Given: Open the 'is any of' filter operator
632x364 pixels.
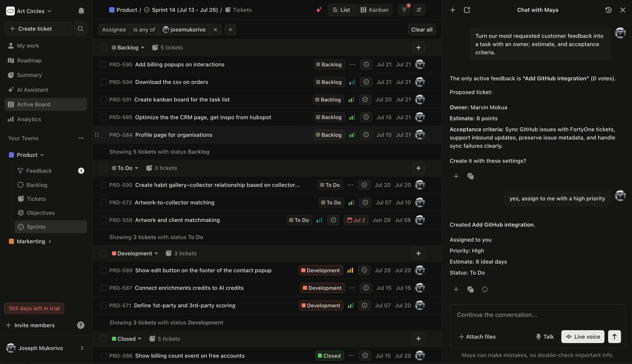Looking at the screenshot, I should point(144,30).
